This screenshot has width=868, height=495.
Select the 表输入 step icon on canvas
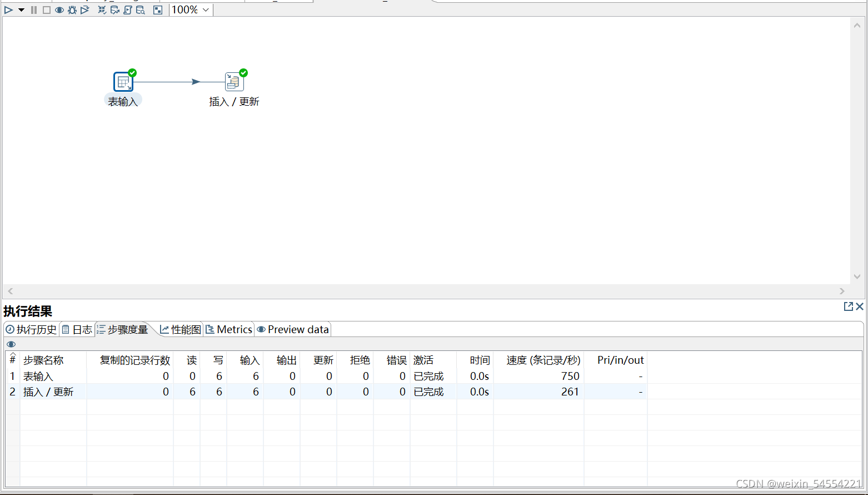(123, 82)
